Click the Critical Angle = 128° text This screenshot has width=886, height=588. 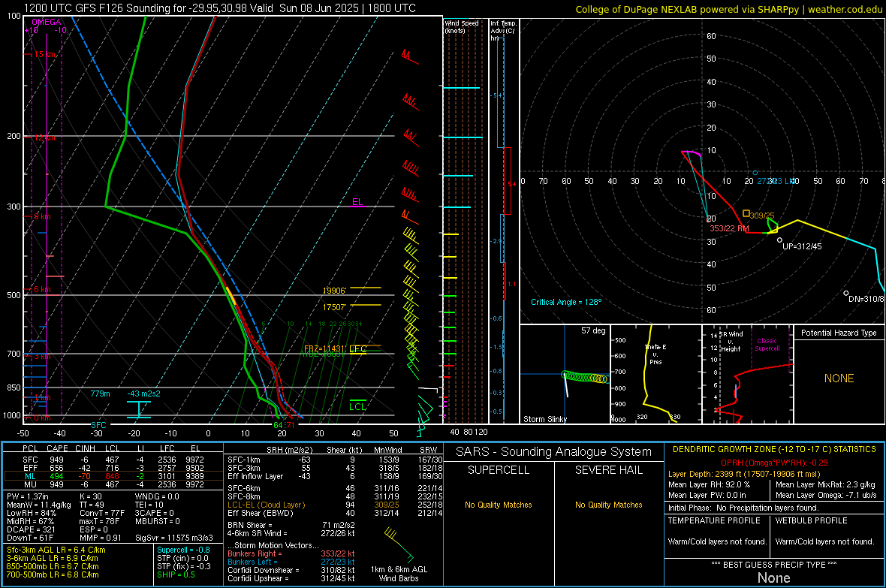coord(566,302)
